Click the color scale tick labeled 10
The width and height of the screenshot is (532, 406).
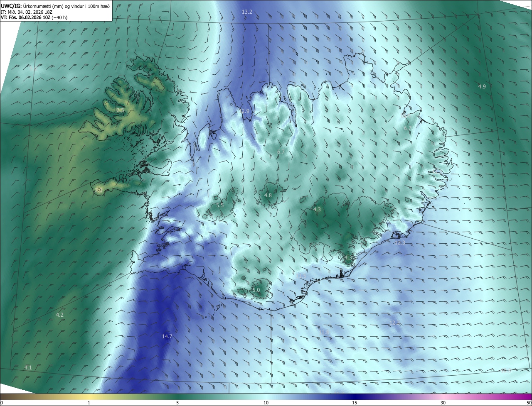(266, 403)
